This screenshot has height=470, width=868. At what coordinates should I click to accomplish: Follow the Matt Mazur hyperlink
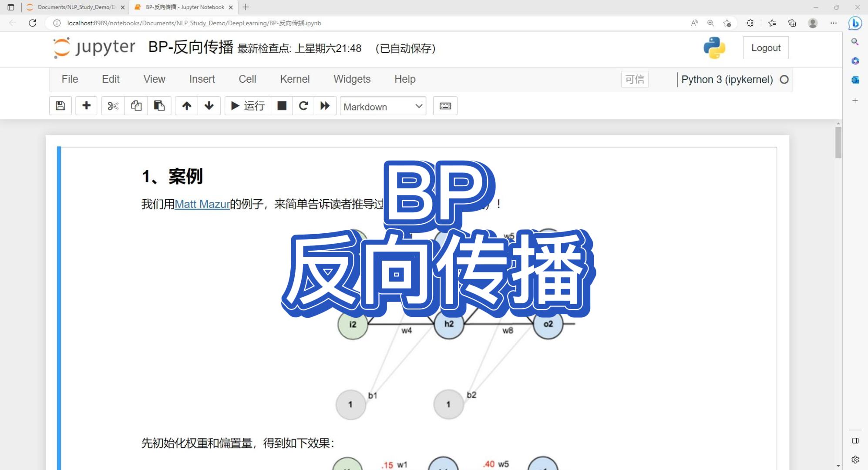[202, 204]
